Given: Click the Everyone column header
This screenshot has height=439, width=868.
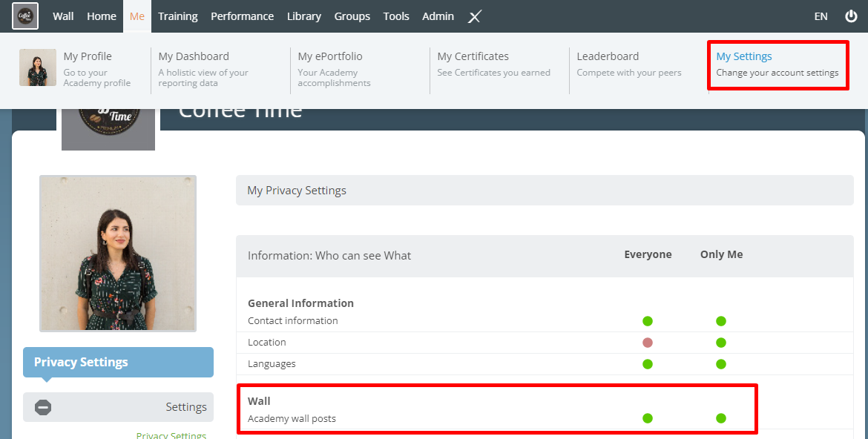Looking at the screenshot, I should [648, 254].
